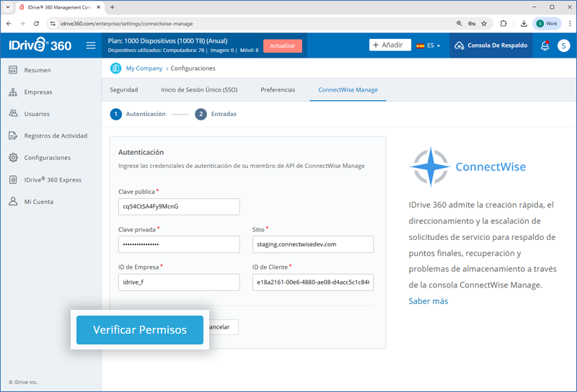Open the Chrome three-dot menu

(570, 24)
